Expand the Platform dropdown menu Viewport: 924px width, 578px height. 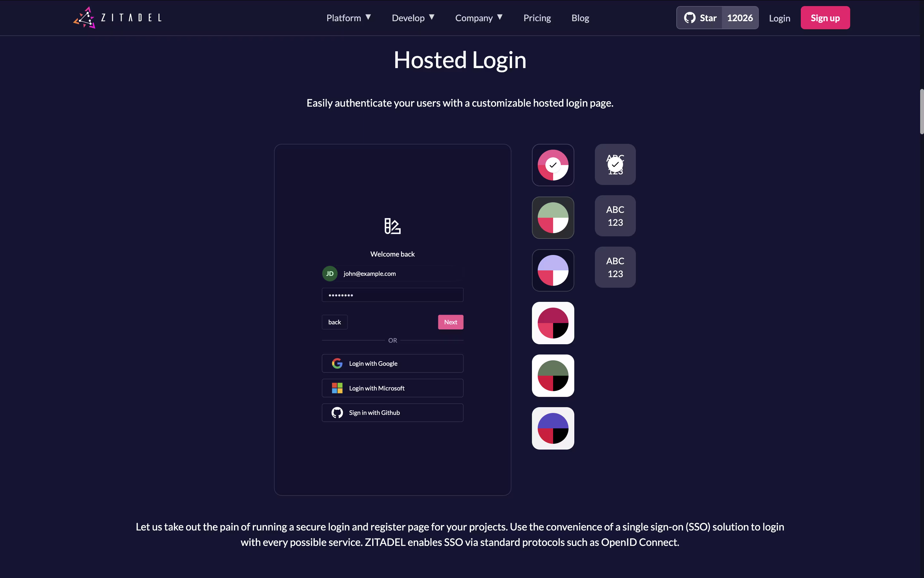click(x=349, y=18)
